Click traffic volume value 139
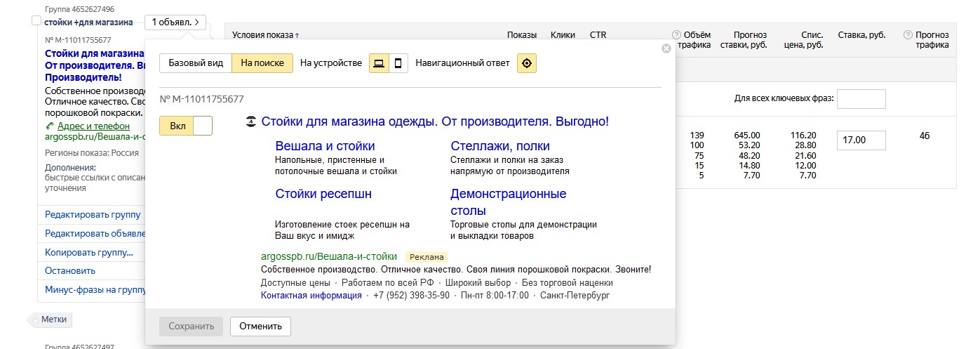Viewport: 980px width, 349px height. click(697, 135)
